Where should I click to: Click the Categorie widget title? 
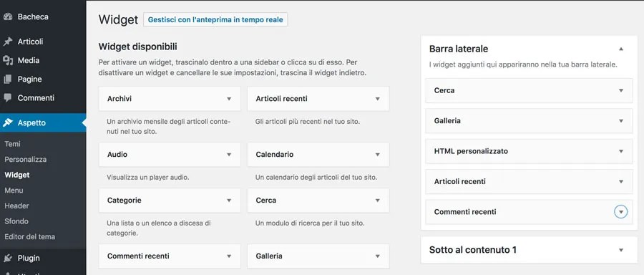pyautogui.click(x=124, y=201)
